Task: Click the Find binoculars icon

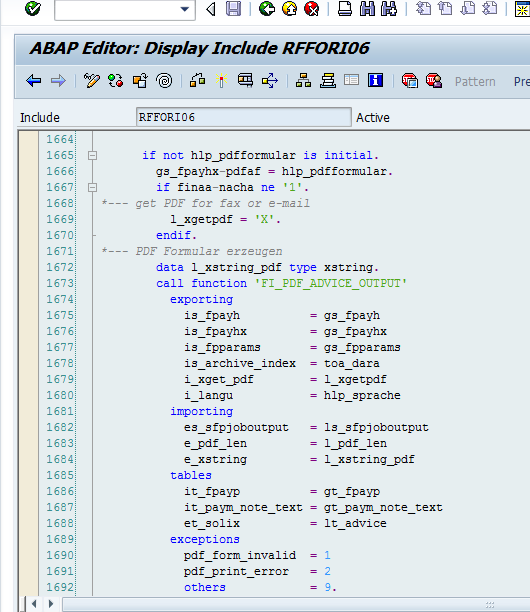Action: [367, 9]
